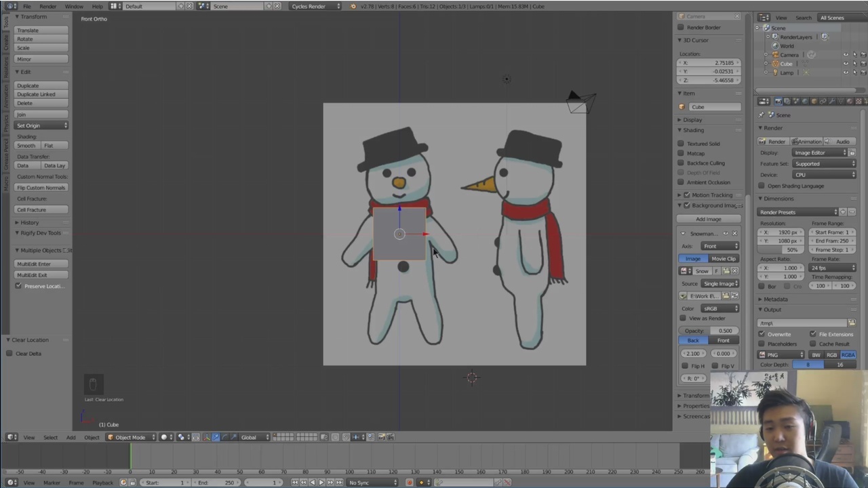Adjust the background image Opacity slider
The image size is (868, 488).
[709, 331]
